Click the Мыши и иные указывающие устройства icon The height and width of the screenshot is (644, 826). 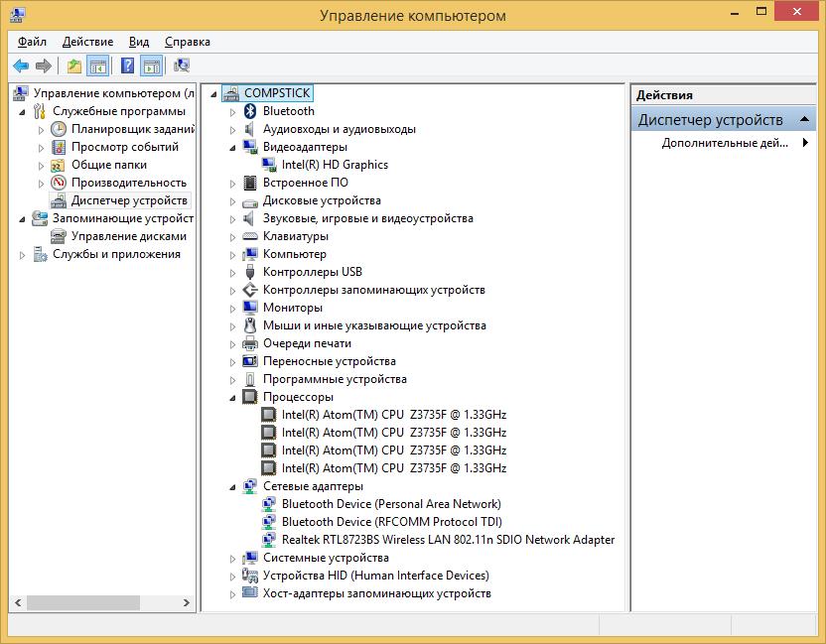(250, 325)
